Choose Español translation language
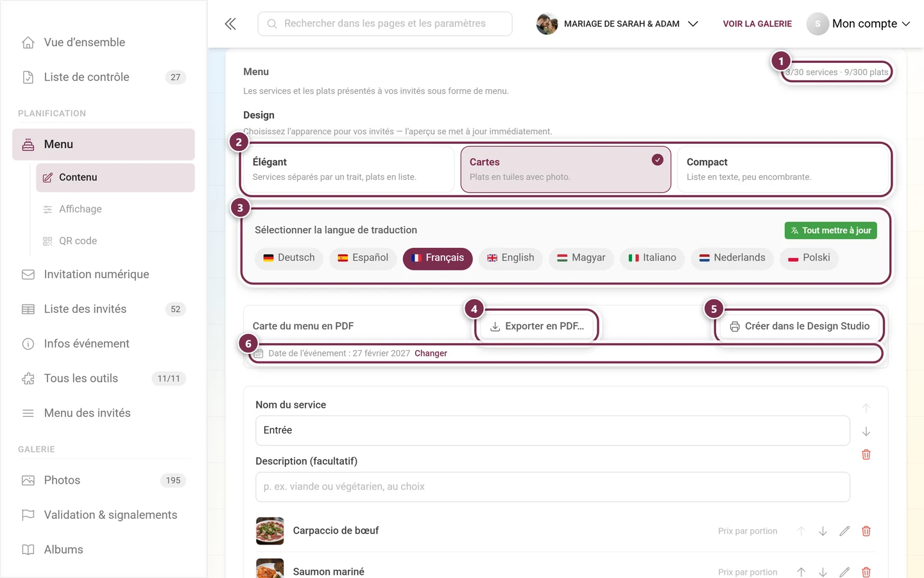Image resolution: width=924 pixels, height=578 pixels. pos(363,258)
